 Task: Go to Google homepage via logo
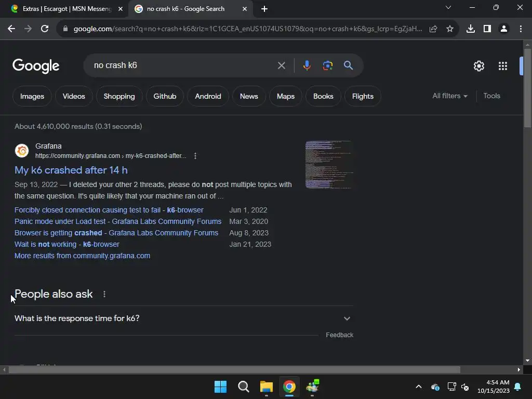(x=36, y=66)
